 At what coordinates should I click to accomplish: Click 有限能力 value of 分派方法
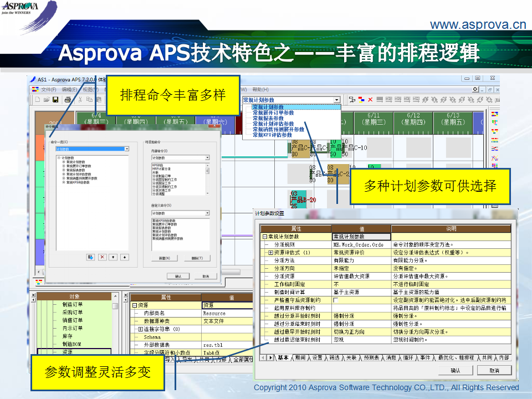(361, 260)
